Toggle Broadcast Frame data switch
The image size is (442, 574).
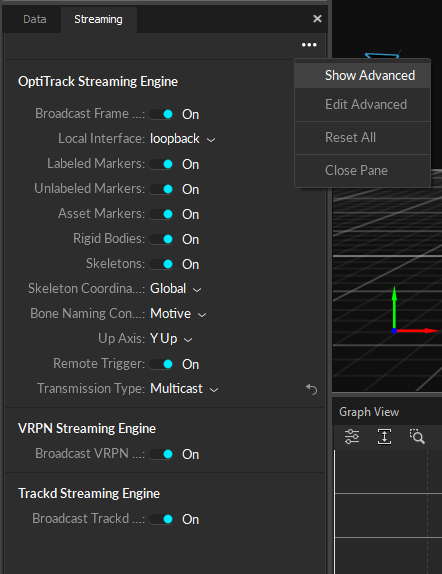tap(161, 114)
